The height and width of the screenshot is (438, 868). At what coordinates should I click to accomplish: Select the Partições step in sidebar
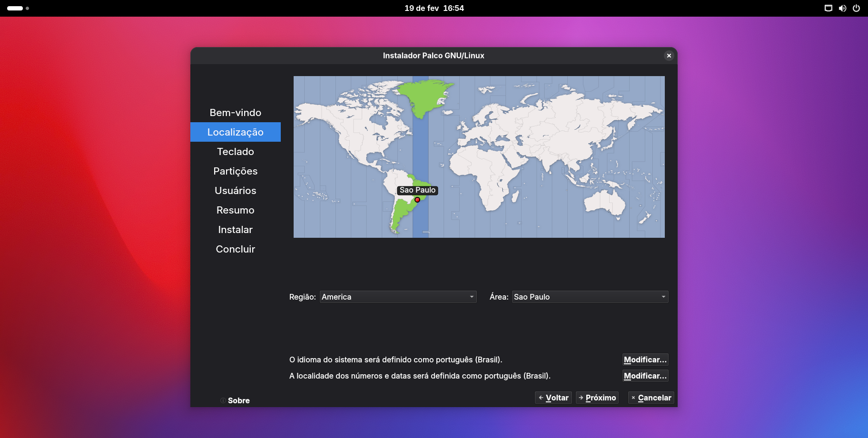tap(236, 171)
